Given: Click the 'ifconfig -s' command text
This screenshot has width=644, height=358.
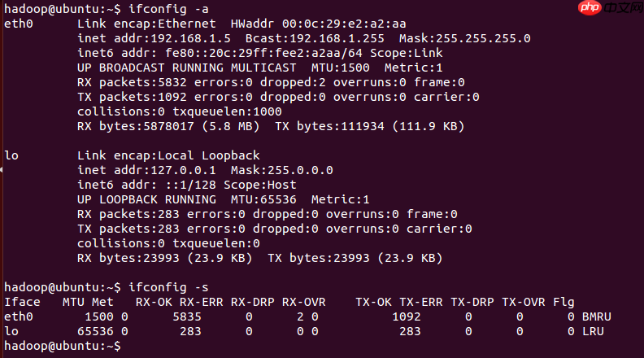Looking at the screenshot, I should 168,287.
